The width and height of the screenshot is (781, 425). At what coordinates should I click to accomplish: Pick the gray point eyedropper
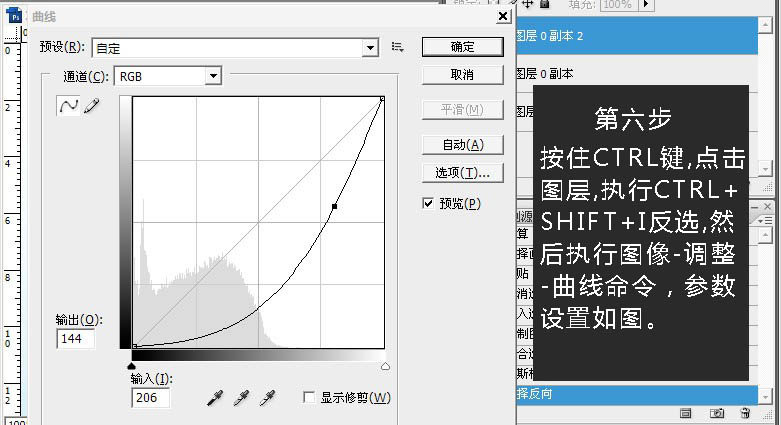[x=242, y=398]
